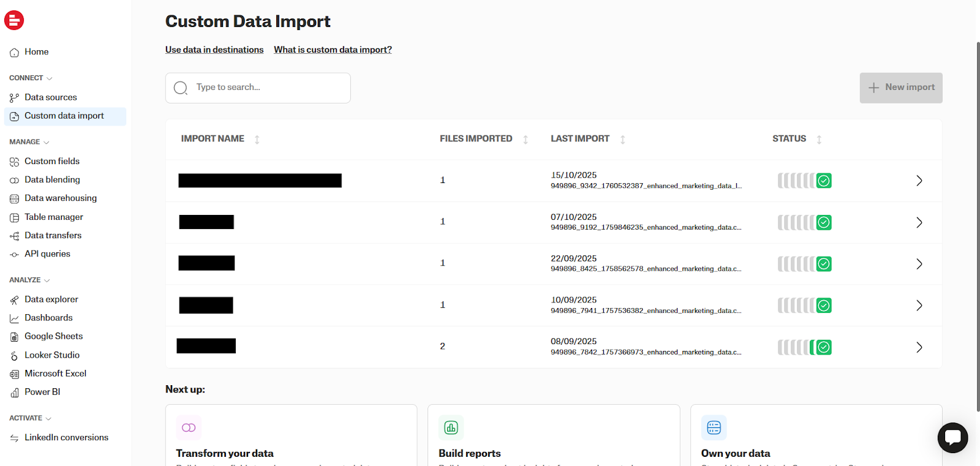Click the Home house icon
Image resolution: width=980 pixels, height=466 pixels.
click(x=14, y=53)
